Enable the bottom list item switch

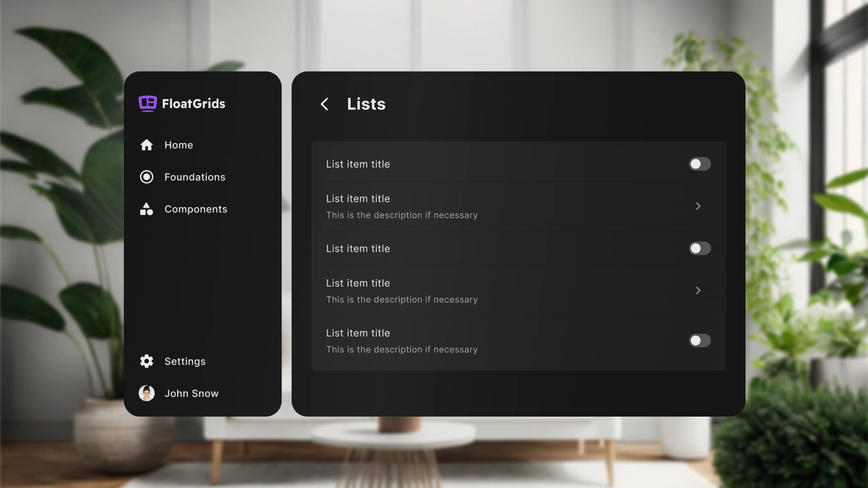tap(699, 341)
